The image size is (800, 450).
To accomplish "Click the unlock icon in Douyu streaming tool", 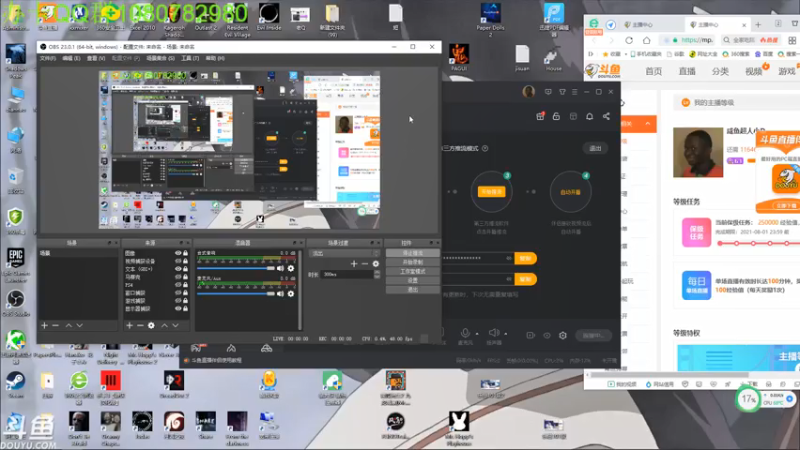I will tap(556, 116).
